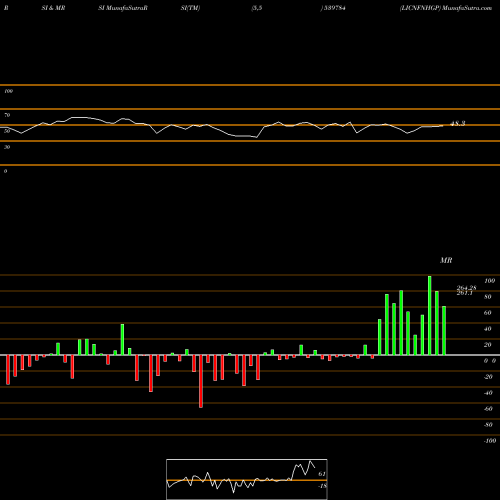Click the MR scale label -40
Viewport: 500px width, 500px height.
[488, 393]
